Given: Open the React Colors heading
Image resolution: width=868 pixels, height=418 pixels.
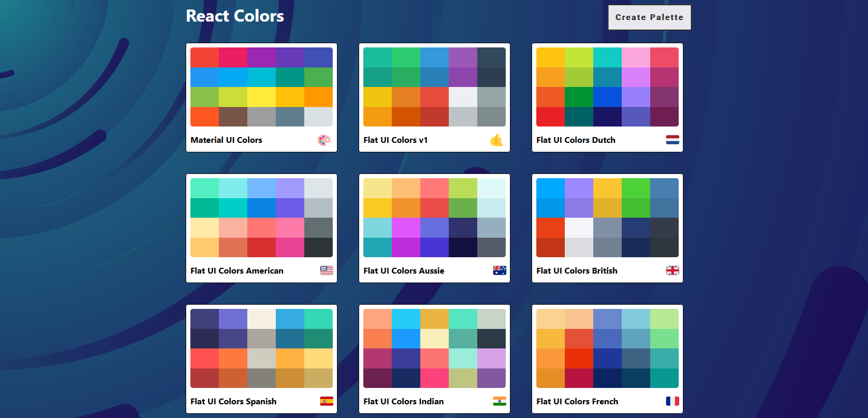Looking at the screenshot, I should click(x=235, y=16).
